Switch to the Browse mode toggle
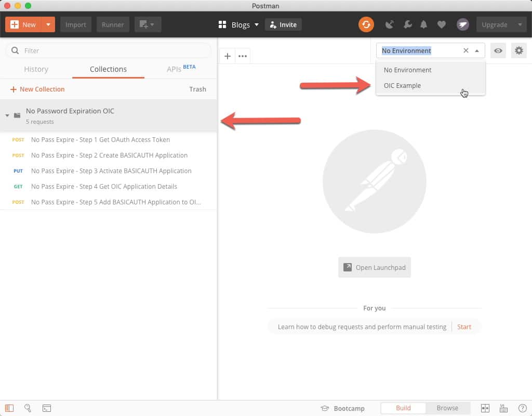Viewport: 532px width, 416px height. click(447, 408)
